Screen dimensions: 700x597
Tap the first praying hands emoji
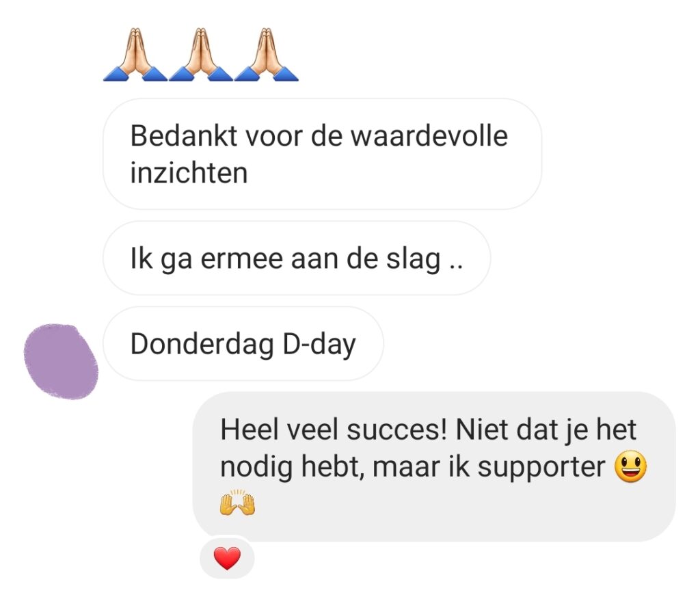135,55
